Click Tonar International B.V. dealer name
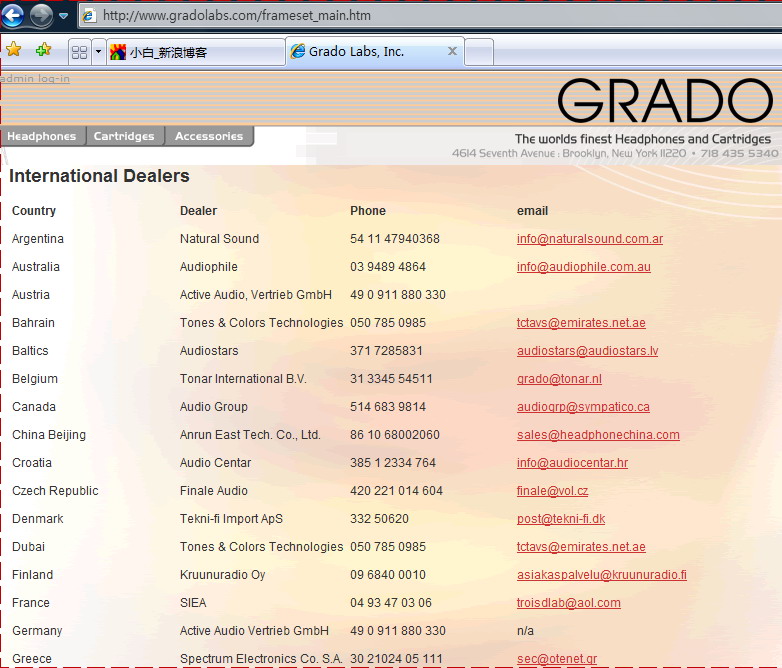The width and height of the screenshot is (782, 668). [243, 379]
